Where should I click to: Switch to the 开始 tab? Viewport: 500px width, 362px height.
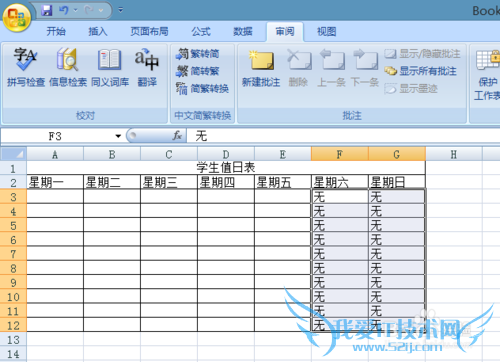coord(56,32)
